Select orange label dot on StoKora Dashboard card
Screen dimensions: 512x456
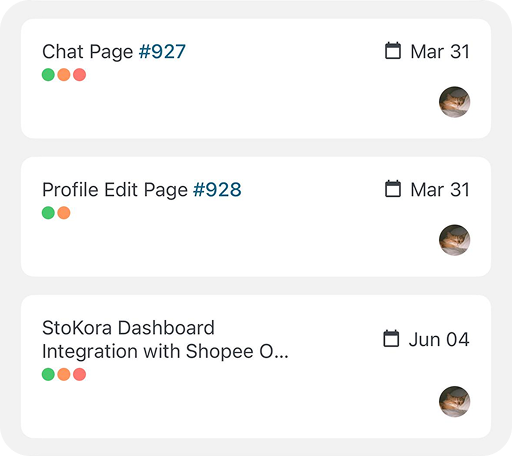click(64, 374)
